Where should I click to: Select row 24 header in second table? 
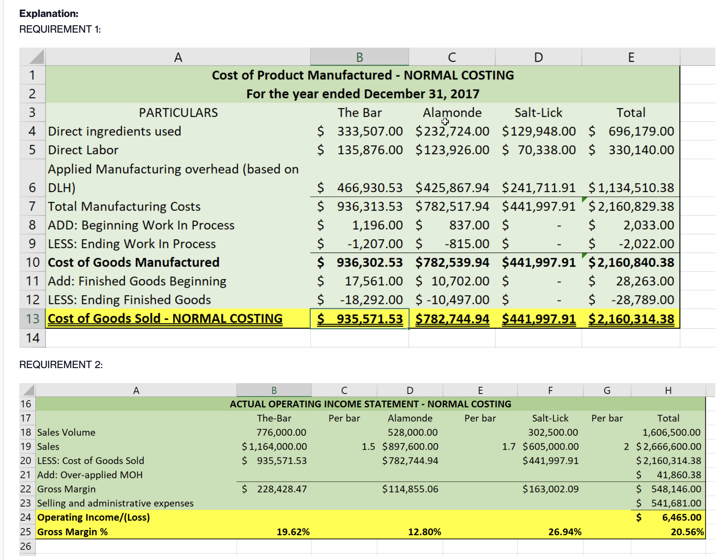[x=27, y=517]
